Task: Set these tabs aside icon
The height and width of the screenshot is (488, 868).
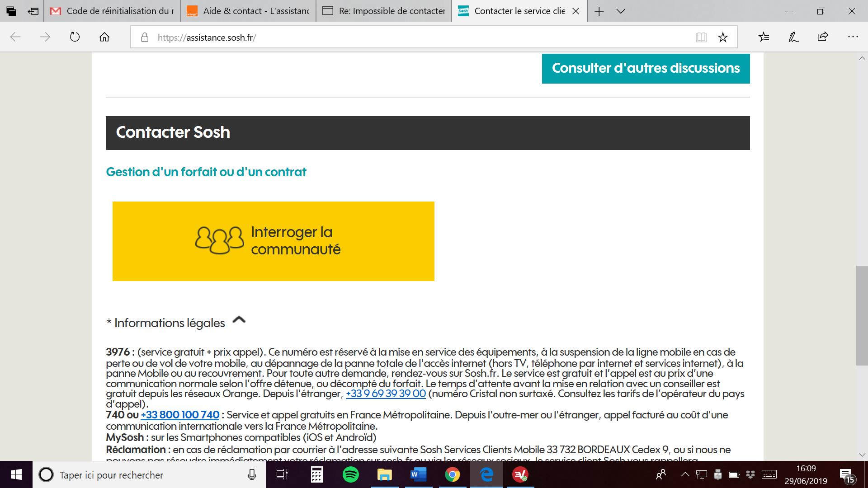Action: click(33, 11)
